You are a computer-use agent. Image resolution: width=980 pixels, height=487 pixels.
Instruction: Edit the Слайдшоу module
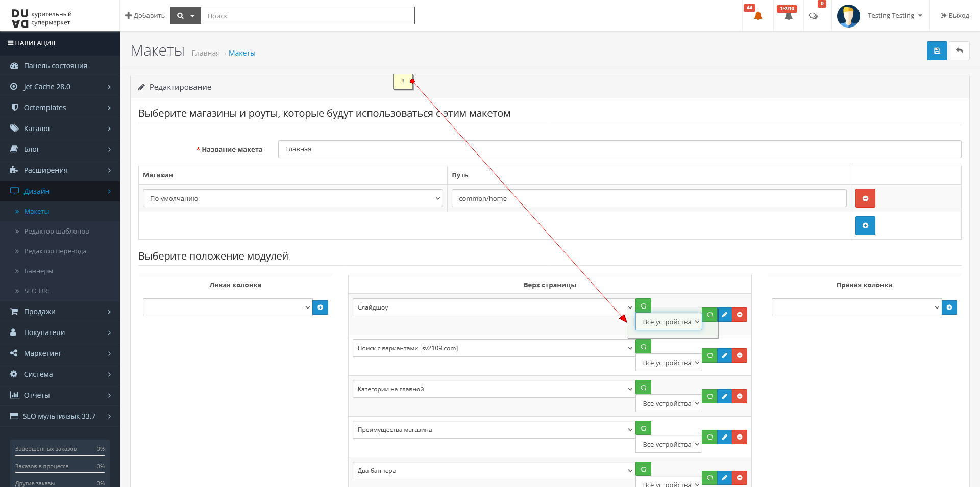coord(724,315)
